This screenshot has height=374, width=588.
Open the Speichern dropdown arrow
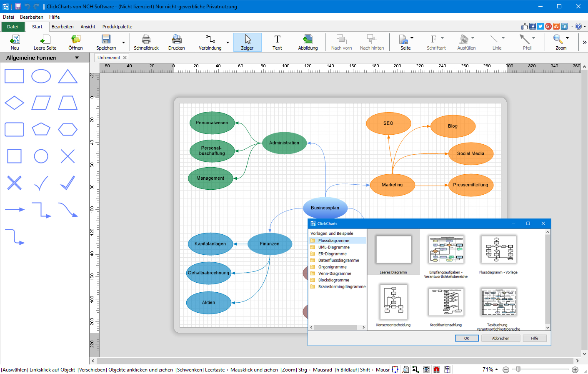(x=123, y=43)
